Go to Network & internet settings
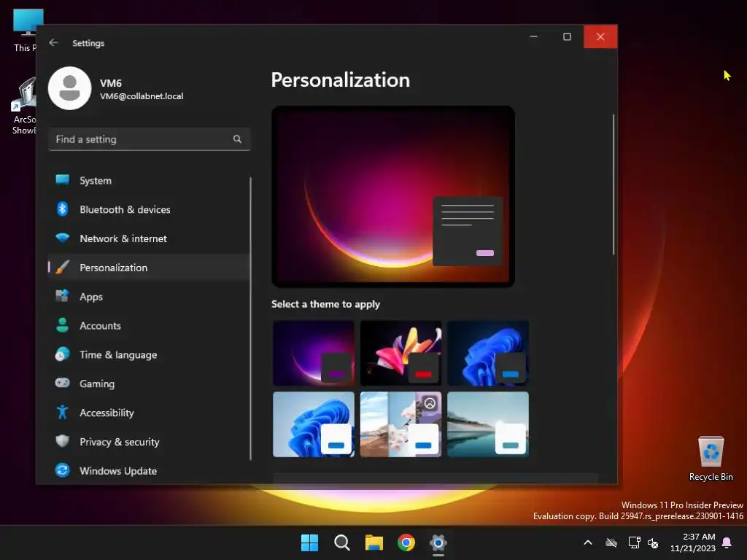Screen dimensions: 747x560 149,238
